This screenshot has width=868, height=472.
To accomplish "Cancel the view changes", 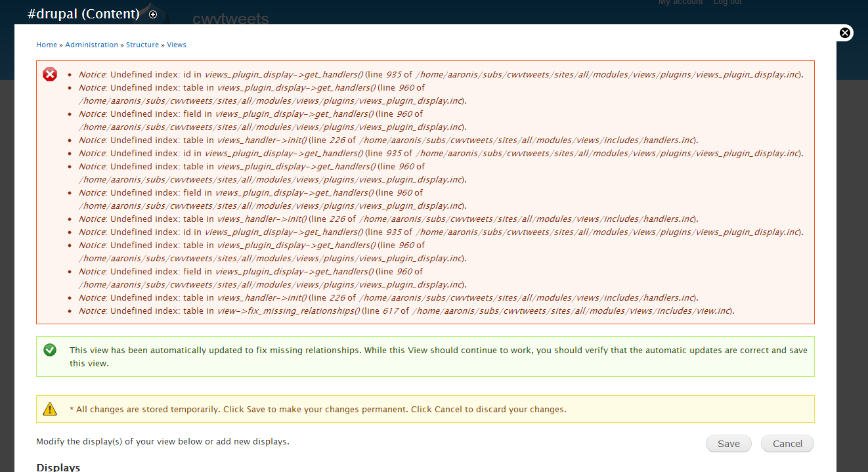I will [787, 444].
